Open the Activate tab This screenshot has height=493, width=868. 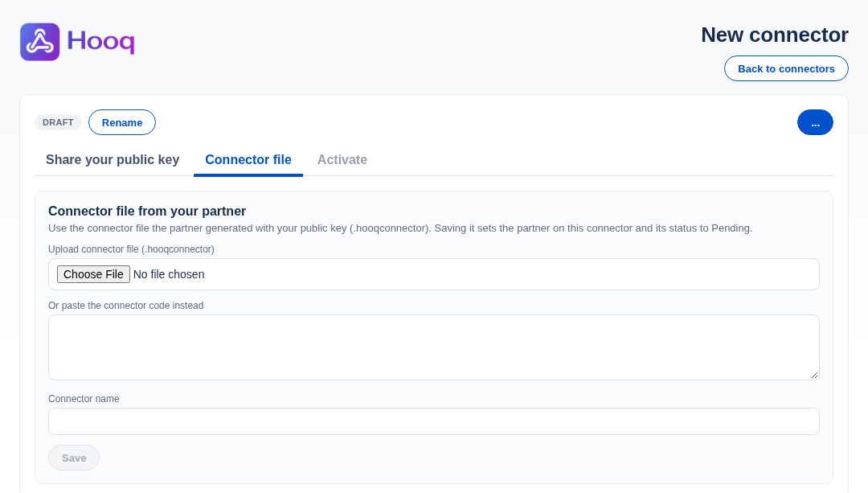click(x=342, y=159)
